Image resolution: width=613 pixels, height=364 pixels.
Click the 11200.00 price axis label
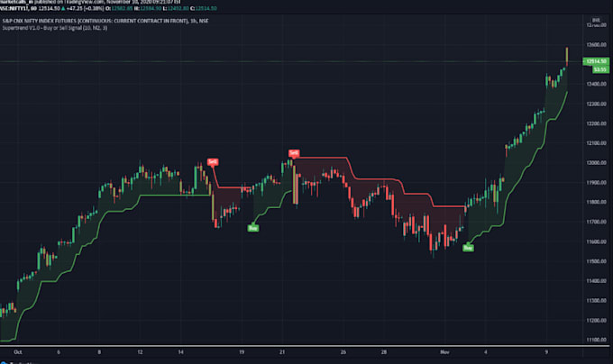point(596,320)
